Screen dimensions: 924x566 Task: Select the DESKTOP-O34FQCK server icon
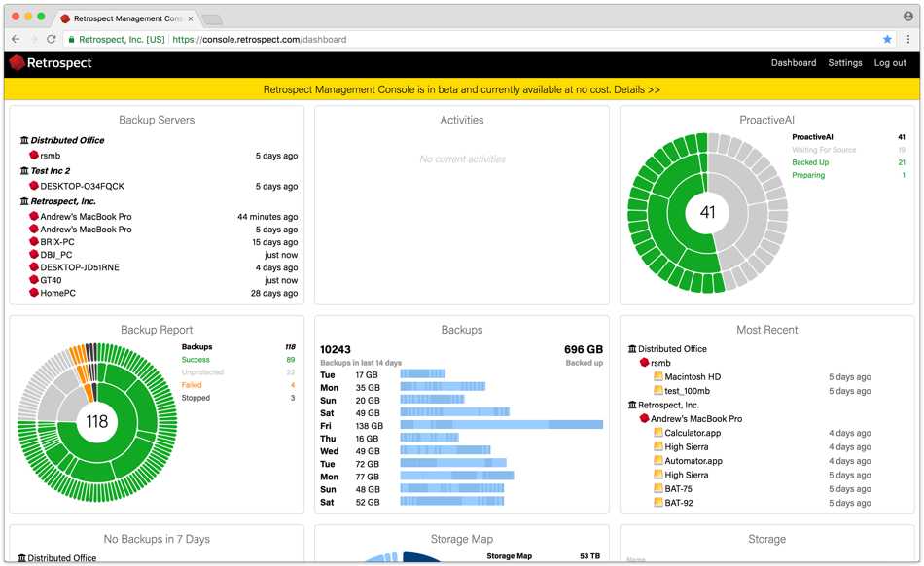34,186
